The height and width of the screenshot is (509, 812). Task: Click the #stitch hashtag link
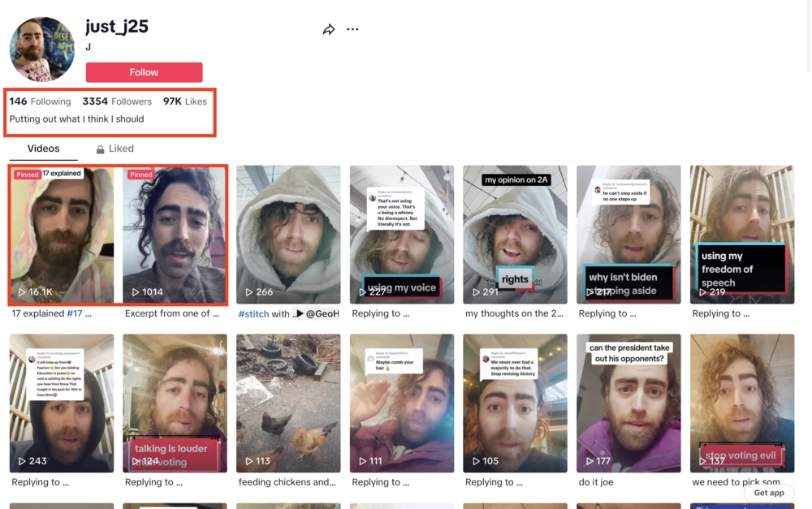253,314
